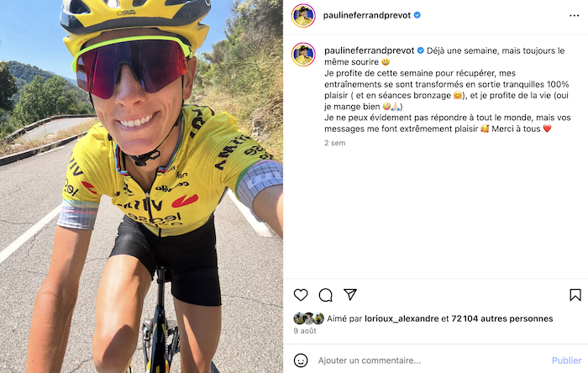Click the verified badge in the header
This screenshot has width=588, height=373.
[417, 15]
